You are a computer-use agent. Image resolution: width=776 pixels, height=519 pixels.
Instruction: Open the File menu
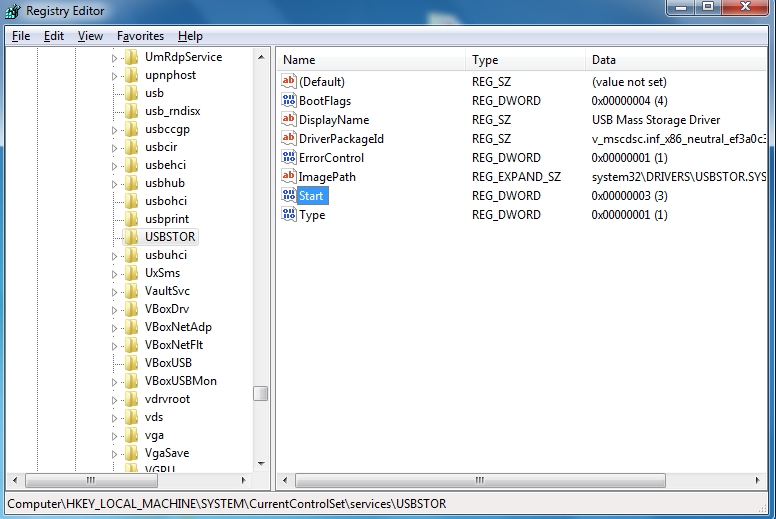pyautogui.click(x=21, y=36)
